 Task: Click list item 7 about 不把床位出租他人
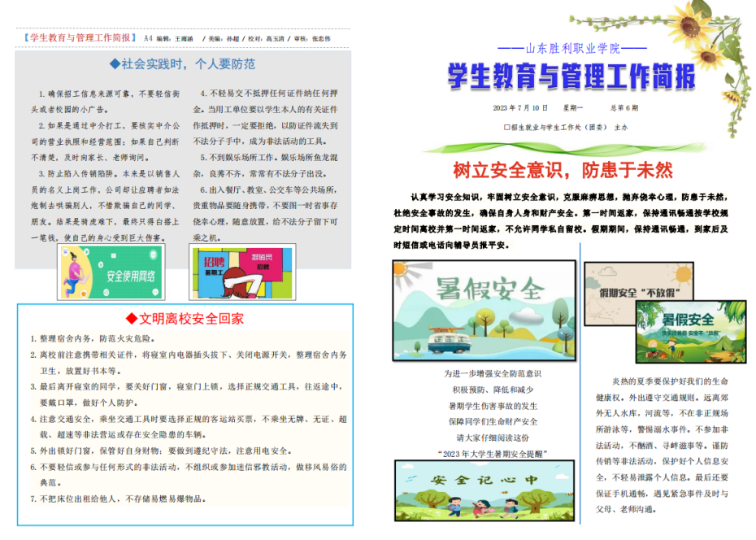tap(122, 499)
